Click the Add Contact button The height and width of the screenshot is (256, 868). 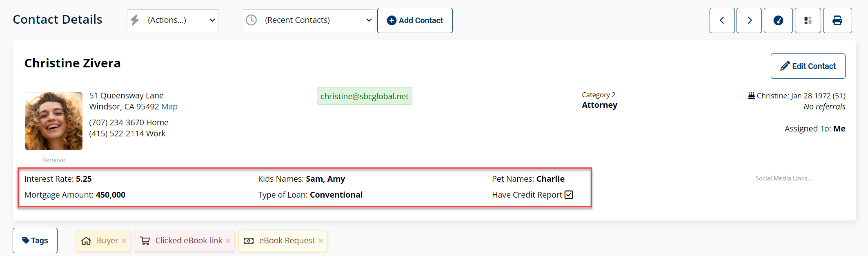(415, 20)
